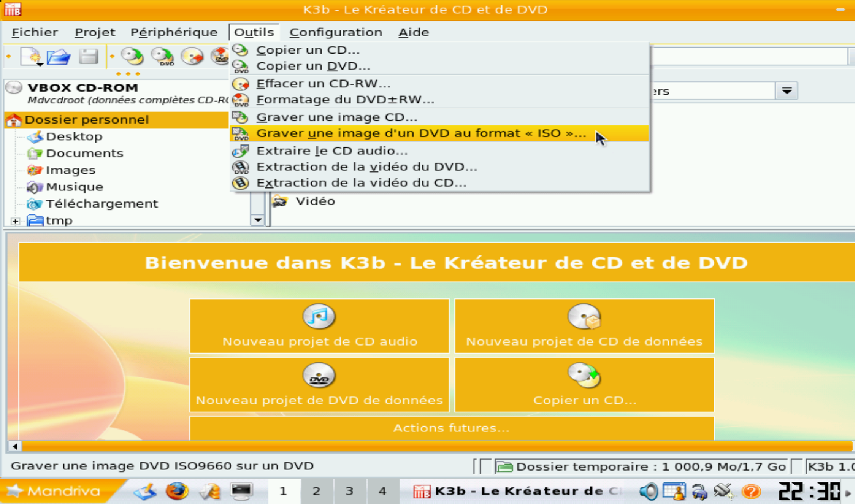The height and width of the screenshot is (504, 855).
Task: Select the VBOX CD-ROM device icon
Action: pos(14,87)
